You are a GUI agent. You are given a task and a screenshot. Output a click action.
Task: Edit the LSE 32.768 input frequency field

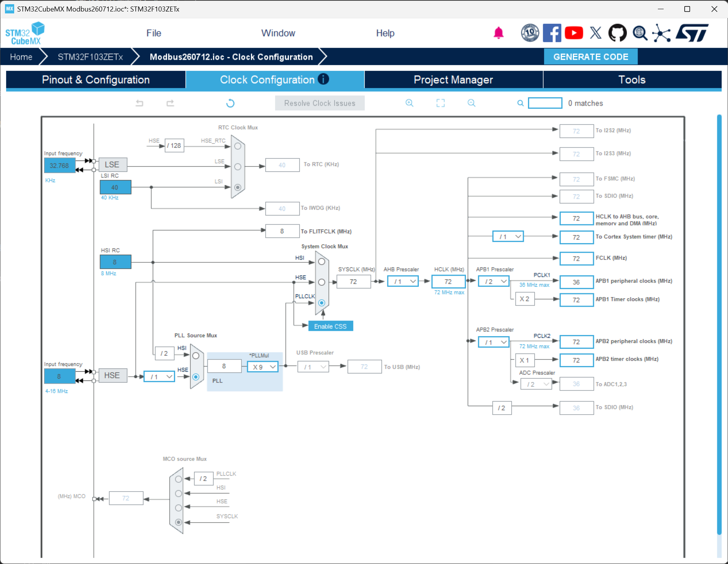pyautogui.click(x=59, y=166)
